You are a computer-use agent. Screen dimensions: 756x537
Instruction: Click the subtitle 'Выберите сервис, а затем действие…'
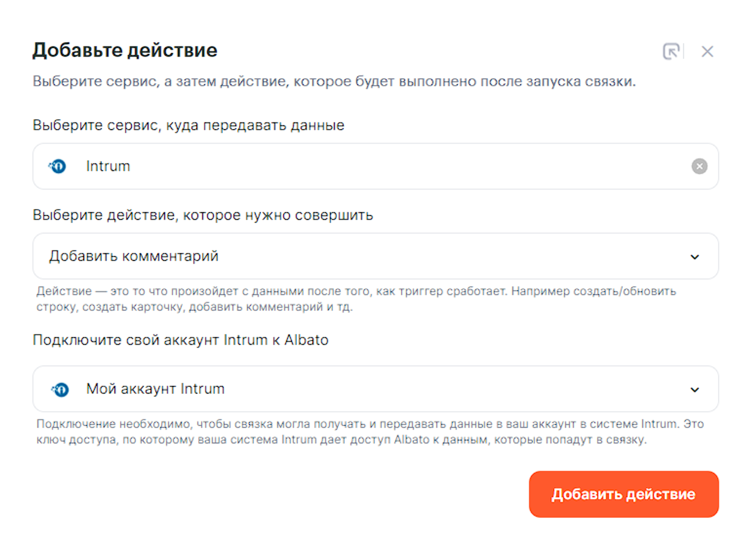coord(334,81)
